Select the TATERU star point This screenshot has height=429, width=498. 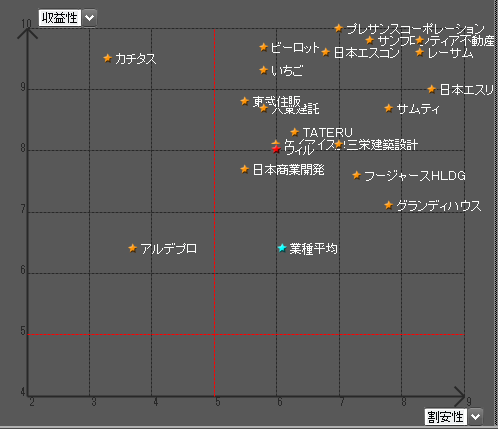(294, 132)
